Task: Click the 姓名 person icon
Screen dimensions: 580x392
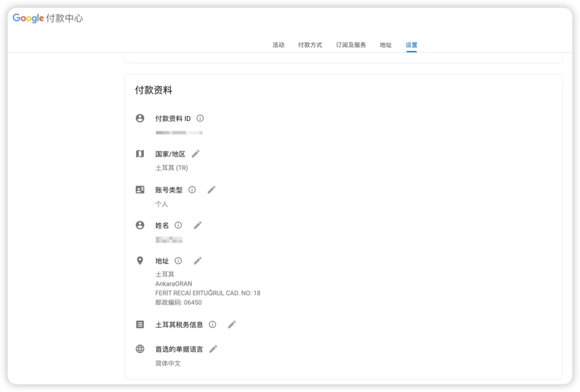Action: [140, 225]
